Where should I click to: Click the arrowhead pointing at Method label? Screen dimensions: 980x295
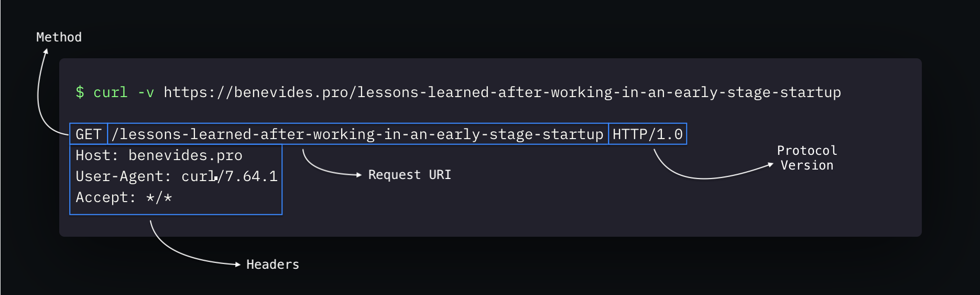46,51
